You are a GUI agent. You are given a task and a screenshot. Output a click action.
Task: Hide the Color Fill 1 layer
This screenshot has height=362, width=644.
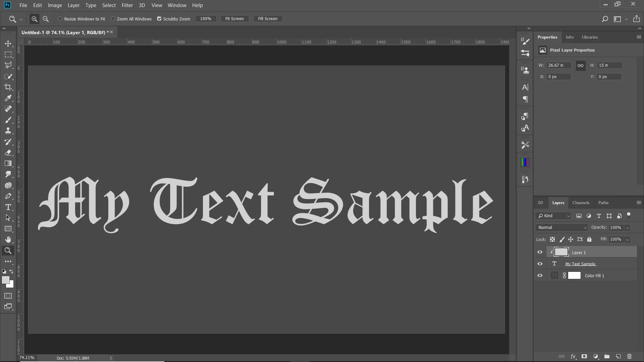click(x=540, y=276)
